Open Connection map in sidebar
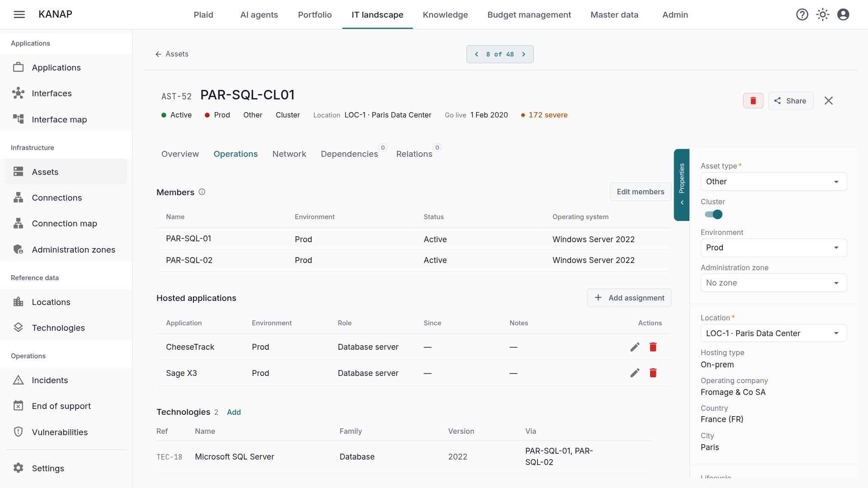This screenshot has width=868, height=488. 66,224
